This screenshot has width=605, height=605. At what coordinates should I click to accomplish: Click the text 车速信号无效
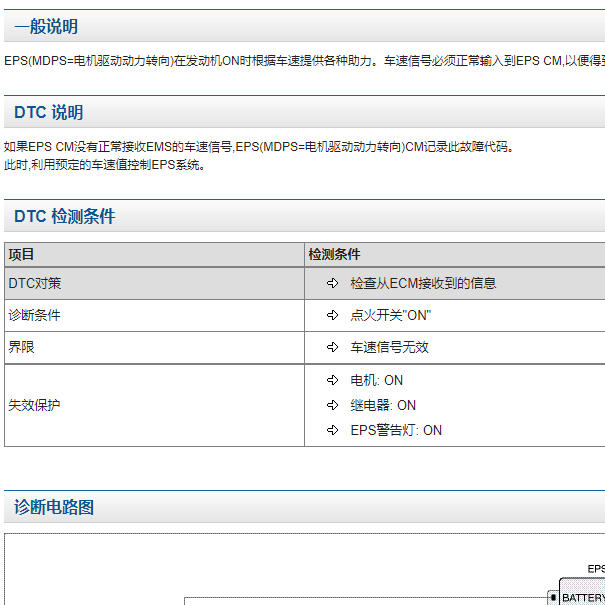(x=389, y=348)
